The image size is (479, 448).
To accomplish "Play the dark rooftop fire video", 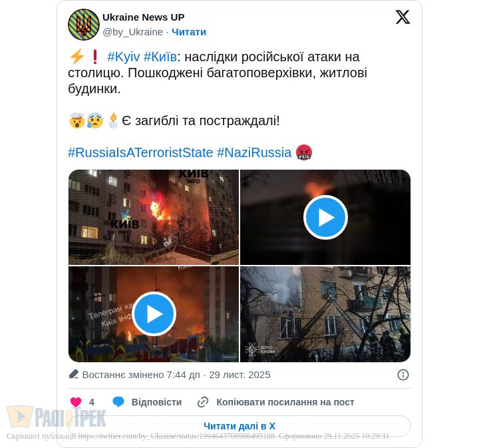I will pyautogui.click(x=325, y=217).
